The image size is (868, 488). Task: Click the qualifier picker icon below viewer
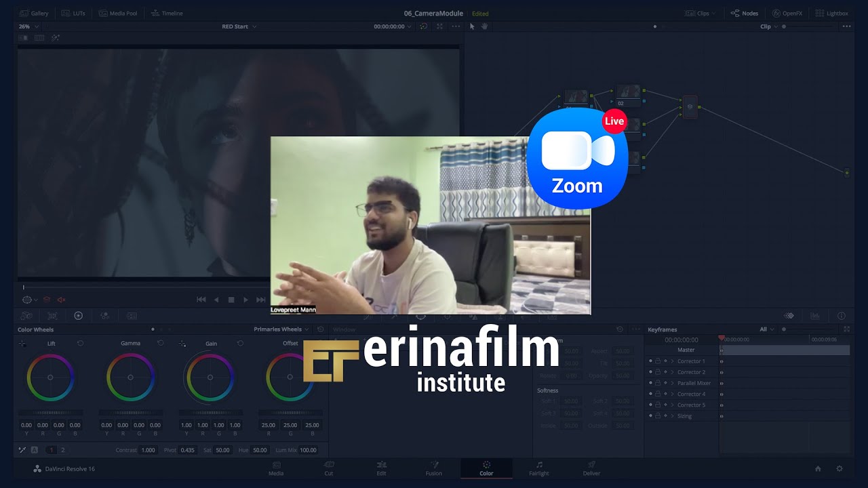[27, 300]
